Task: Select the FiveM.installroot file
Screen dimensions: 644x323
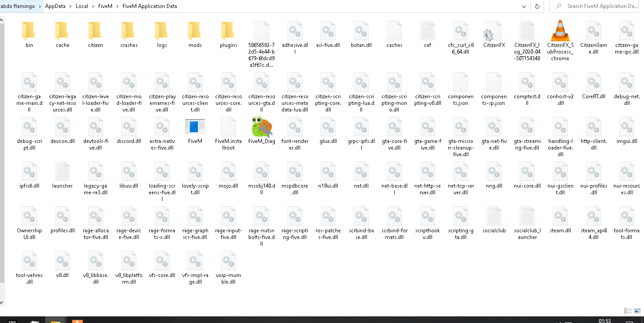Action: [228, 134]
